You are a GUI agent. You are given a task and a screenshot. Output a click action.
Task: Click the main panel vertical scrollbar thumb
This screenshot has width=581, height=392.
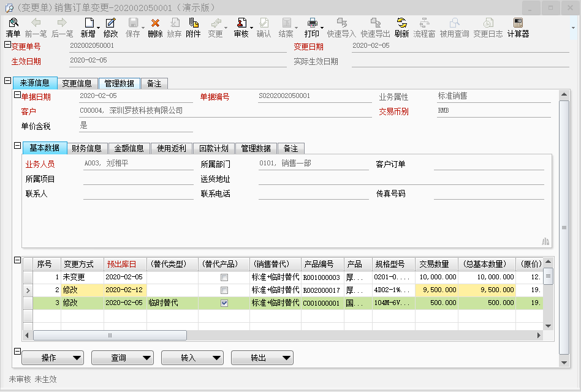coord(564,227)
